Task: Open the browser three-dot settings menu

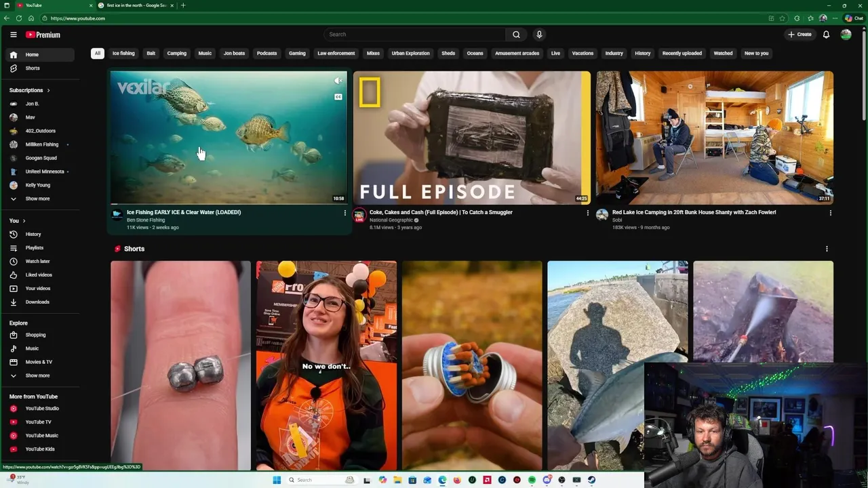Action: (x=835, y=18)
